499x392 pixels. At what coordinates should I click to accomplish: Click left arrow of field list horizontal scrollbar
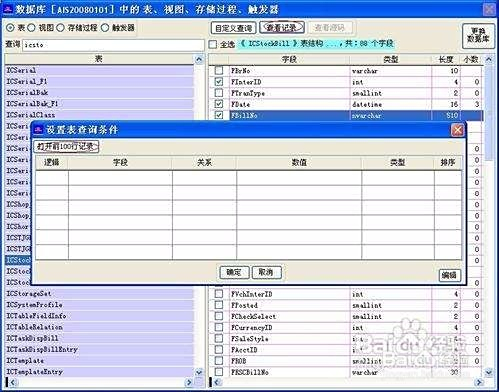[x=216, y=382]
